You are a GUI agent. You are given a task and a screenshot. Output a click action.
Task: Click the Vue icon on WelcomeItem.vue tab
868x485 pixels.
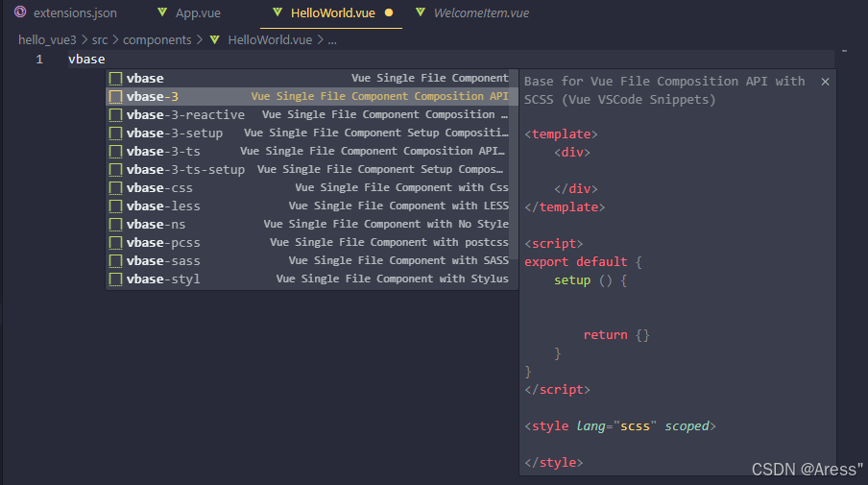[x=421, y=12]
